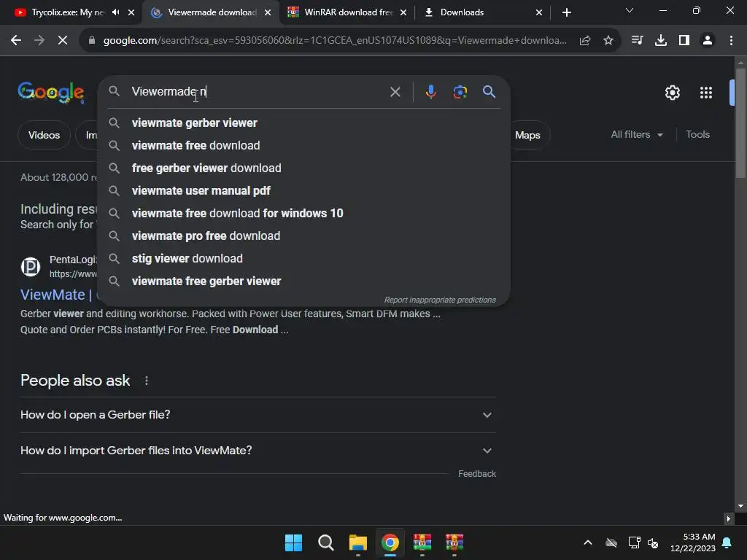Open Google quick settings gear

point(672,93)
